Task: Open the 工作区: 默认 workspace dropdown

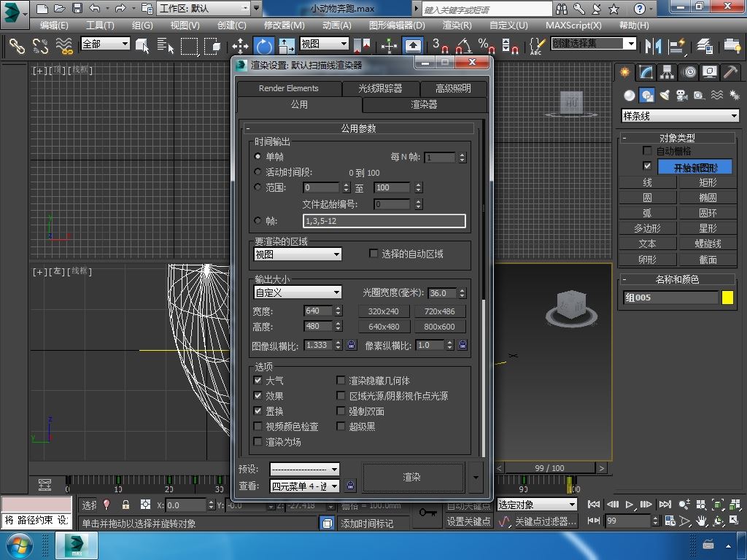Action: click(x=204, y=9)
